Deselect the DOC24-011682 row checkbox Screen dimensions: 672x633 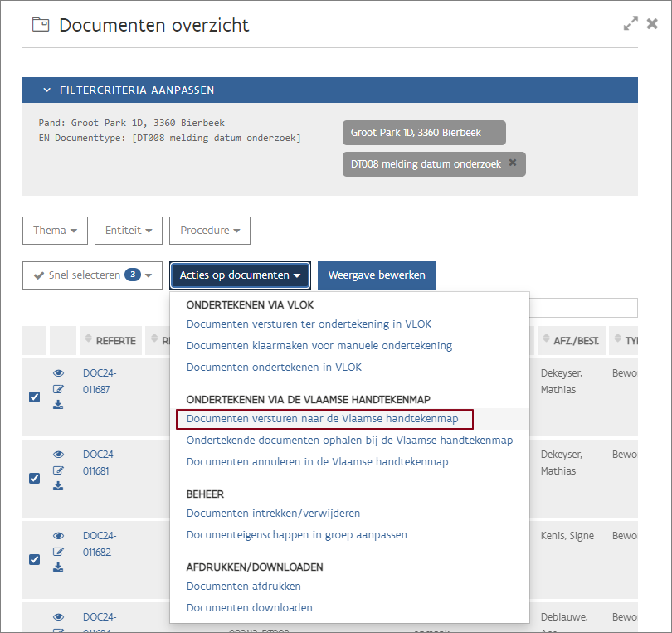tap(34, 559)
